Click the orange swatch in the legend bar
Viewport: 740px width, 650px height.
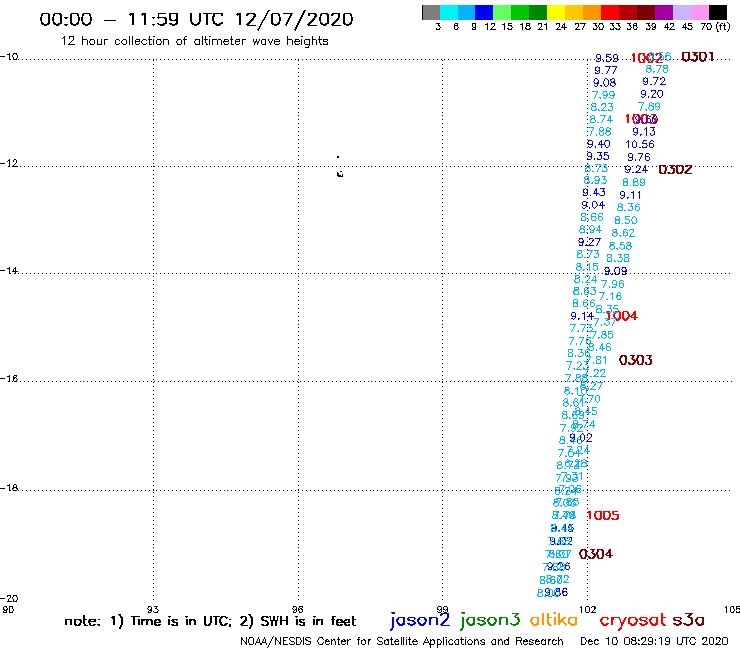[592, 12]
